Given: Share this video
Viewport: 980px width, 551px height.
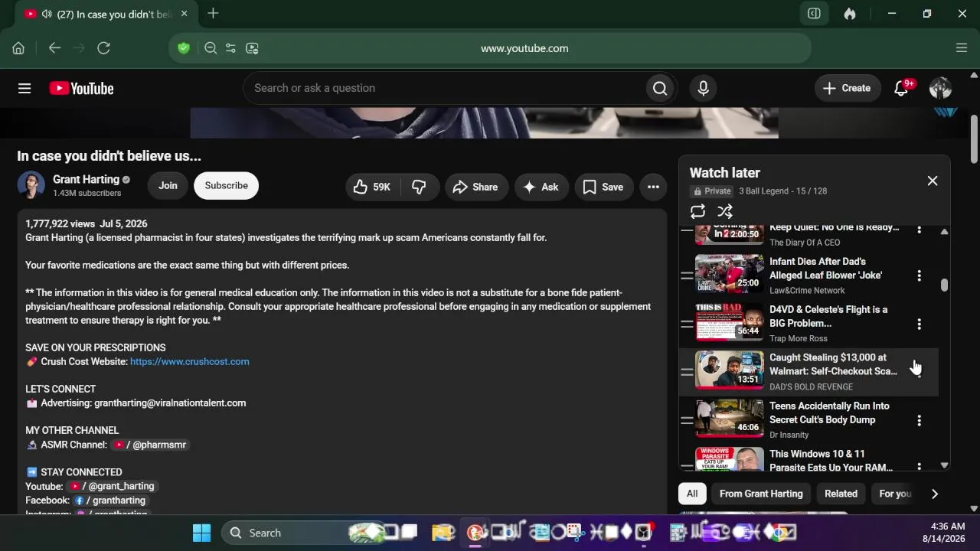Looking at the screenshot, I should tap(476, 187).
